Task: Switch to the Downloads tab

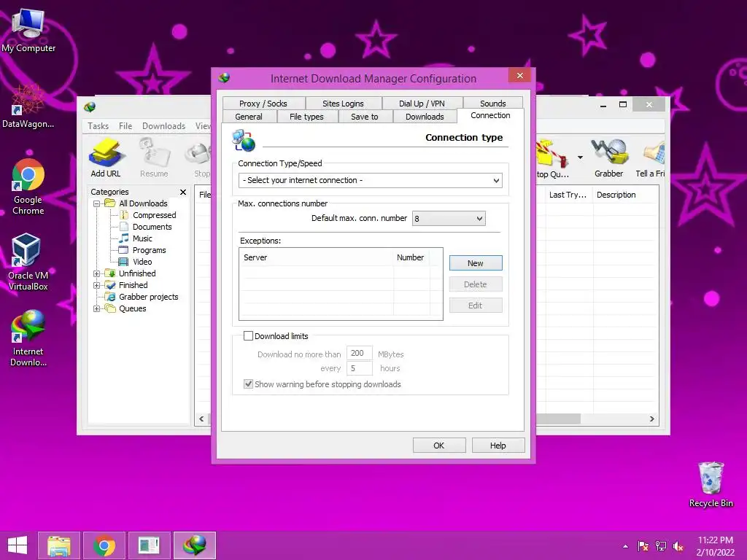Action: [425, 117]
